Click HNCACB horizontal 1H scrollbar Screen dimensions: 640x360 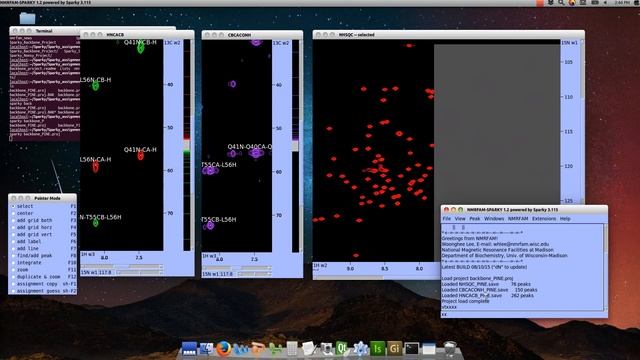point(122,267)
